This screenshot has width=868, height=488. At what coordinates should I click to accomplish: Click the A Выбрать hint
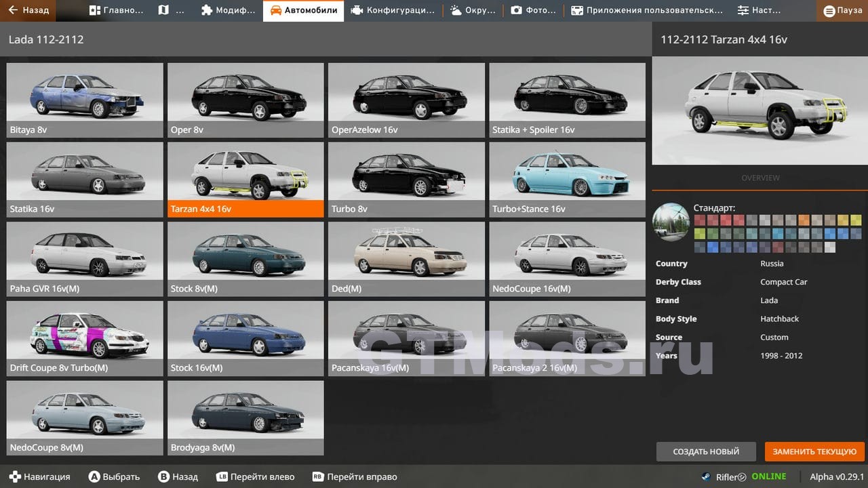pyautogui.click(x=114, y=476)
